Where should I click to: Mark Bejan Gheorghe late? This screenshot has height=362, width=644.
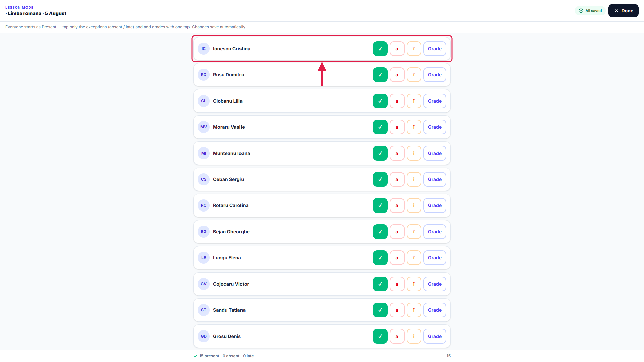point(414,232)
